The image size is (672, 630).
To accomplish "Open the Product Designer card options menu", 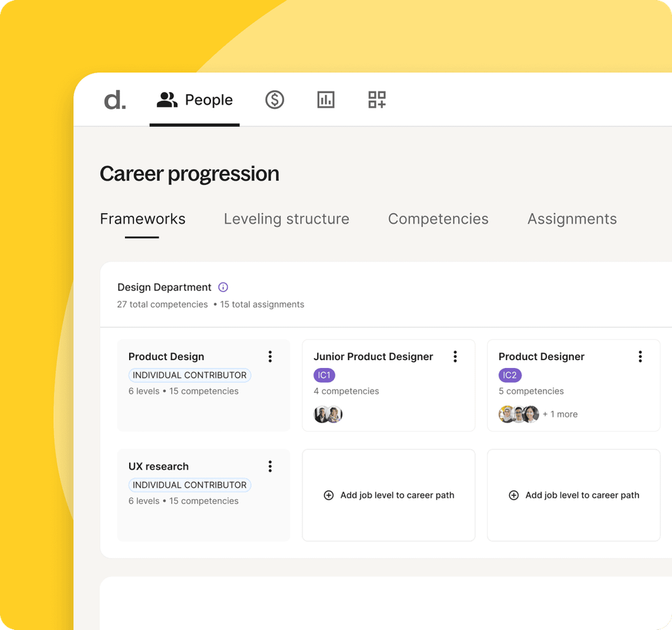I will (640, 357).
